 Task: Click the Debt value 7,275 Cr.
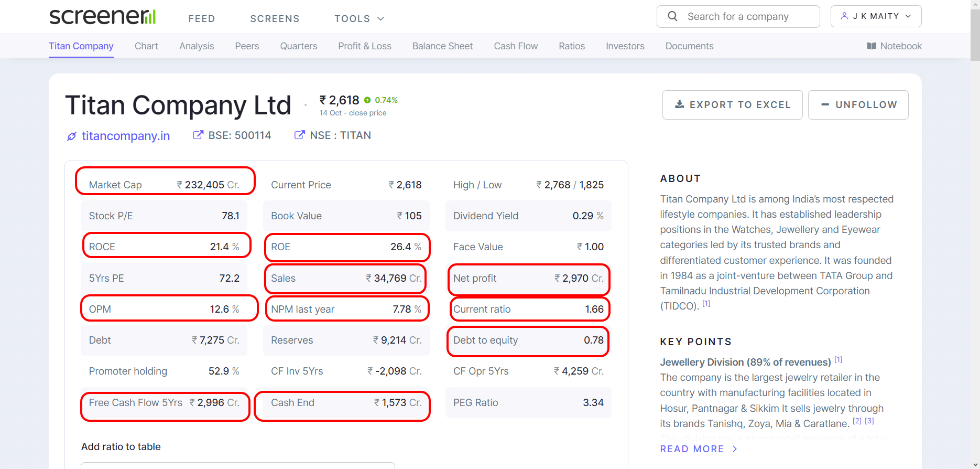click(215, 340)
